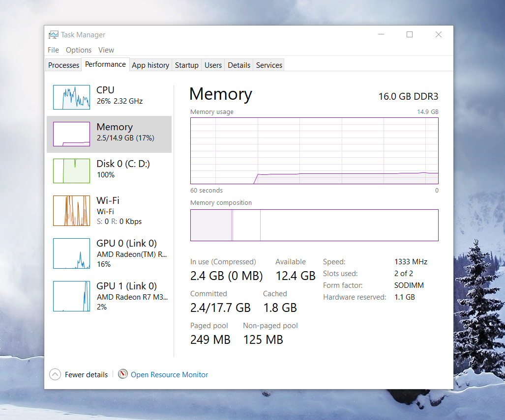
Task: Open the App history tab
Action: pyautogui.click(x=150, y=64)
